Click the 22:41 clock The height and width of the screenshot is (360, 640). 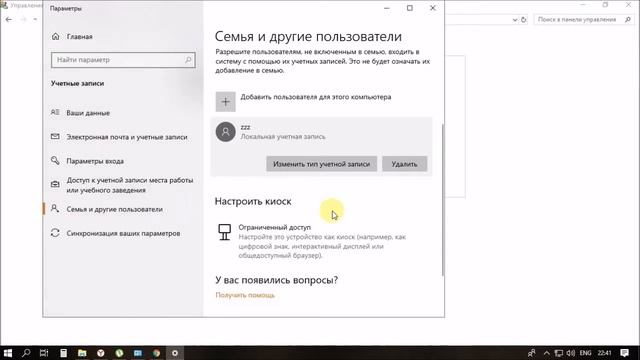[604, 353]
